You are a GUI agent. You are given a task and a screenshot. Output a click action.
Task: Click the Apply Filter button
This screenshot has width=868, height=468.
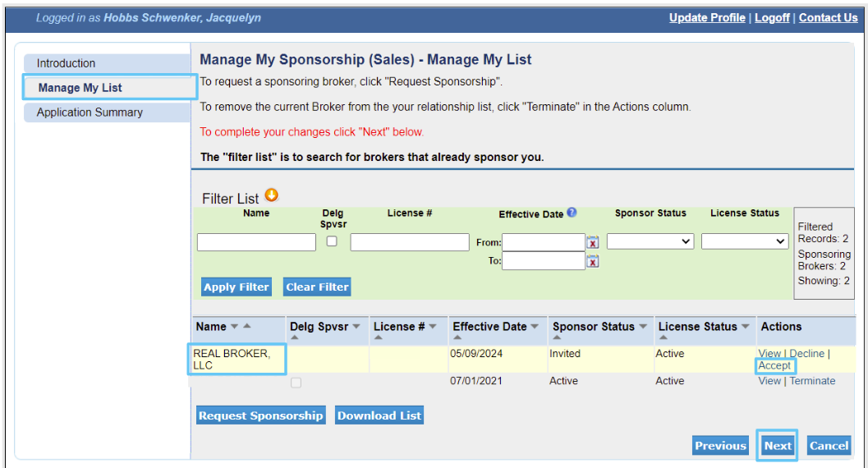[237, 287]
